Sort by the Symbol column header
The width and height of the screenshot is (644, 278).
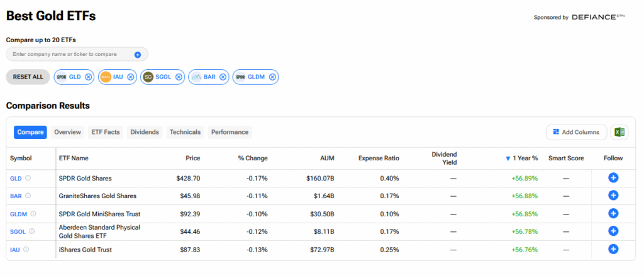21,158
